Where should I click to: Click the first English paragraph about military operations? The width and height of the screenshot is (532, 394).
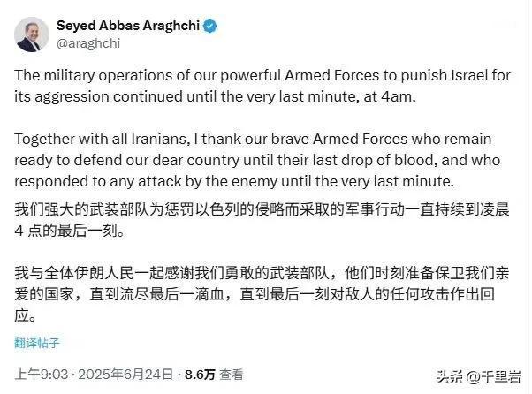click(262, 86)
